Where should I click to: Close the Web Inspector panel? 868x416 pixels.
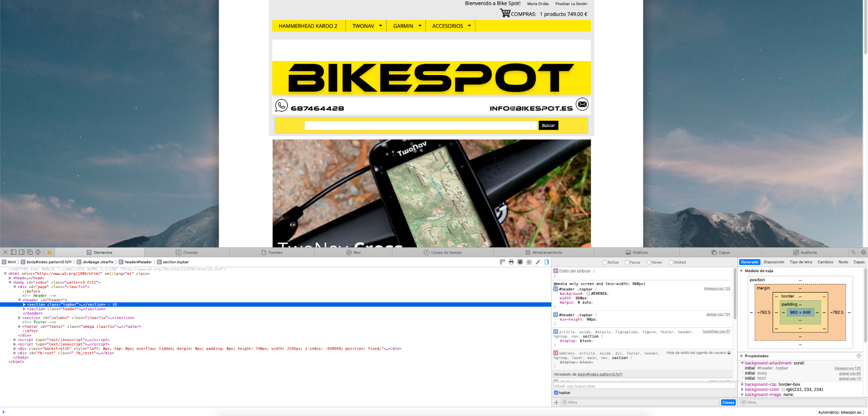point(5,252)
